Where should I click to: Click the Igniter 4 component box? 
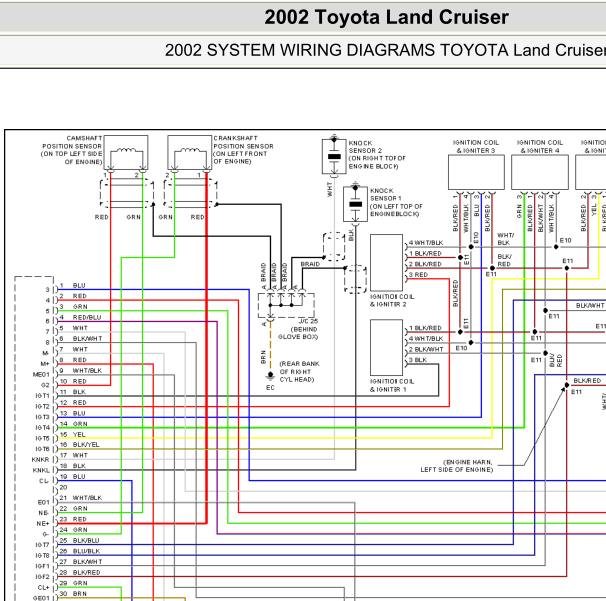click(540, 172)
